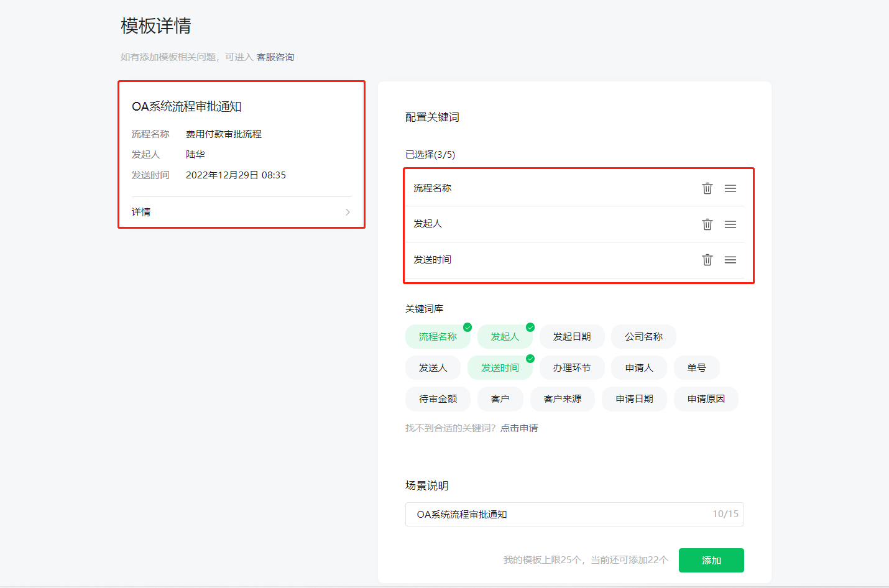Select the 公司名称 keyword tag
Image resolution: width=889 pixels, height=588 pixels.
pos(643,337)
